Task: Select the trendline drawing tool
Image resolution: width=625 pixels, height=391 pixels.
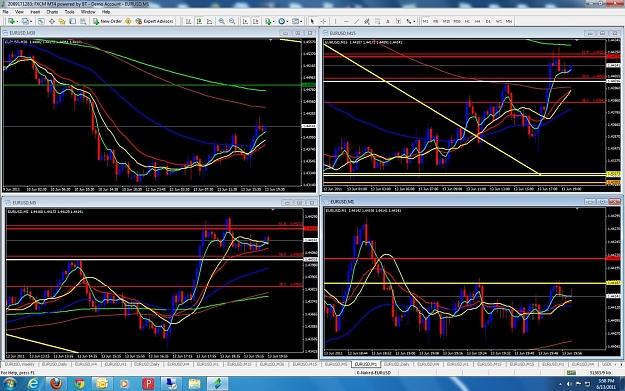Action: tap(357, 21)
